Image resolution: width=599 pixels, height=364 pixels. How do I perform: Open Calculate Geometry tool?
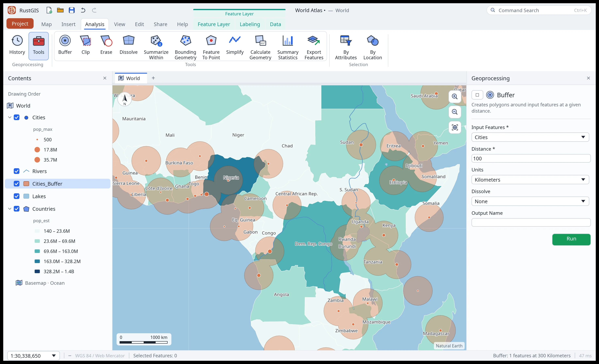pyautogui.click(x=260, y=47)
